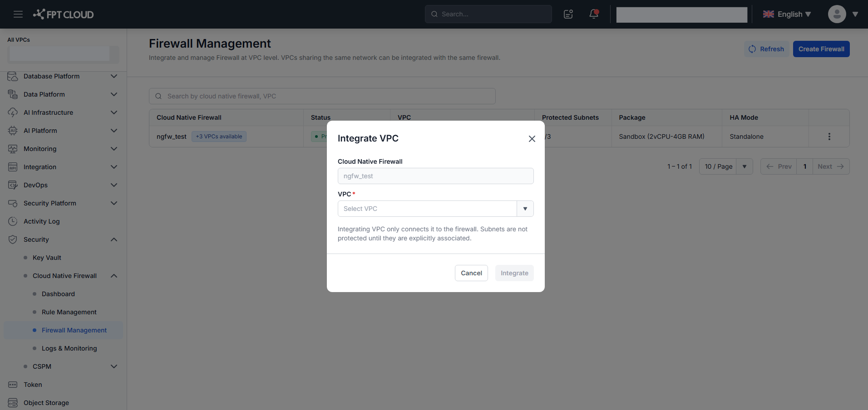The width and height of the screenshot is (868, 410).
Task: Click the Monitoring sidebar icon
Action: (x=13, y=149)
